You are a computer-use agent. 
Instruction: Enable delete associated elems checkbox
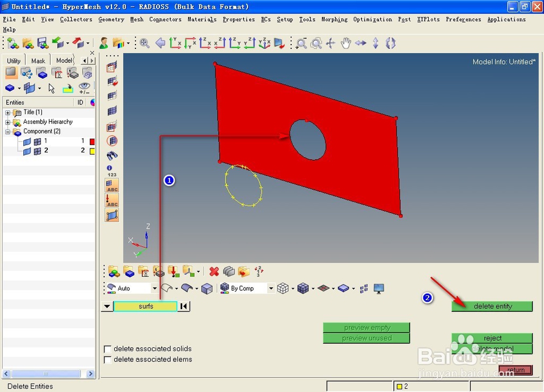[x=108, y=359]
